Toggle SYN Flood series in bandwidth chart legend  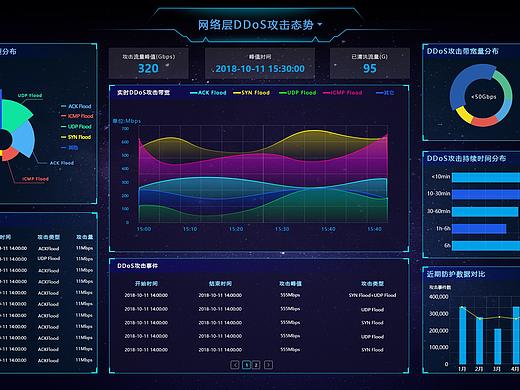251,93
